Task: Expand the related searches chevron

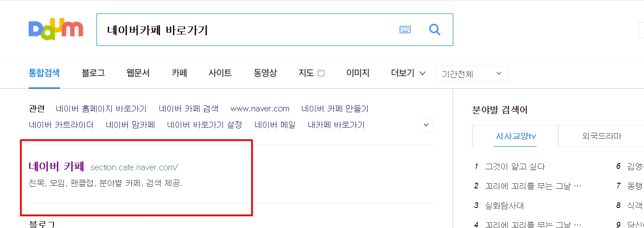Action: click(426, 125)
